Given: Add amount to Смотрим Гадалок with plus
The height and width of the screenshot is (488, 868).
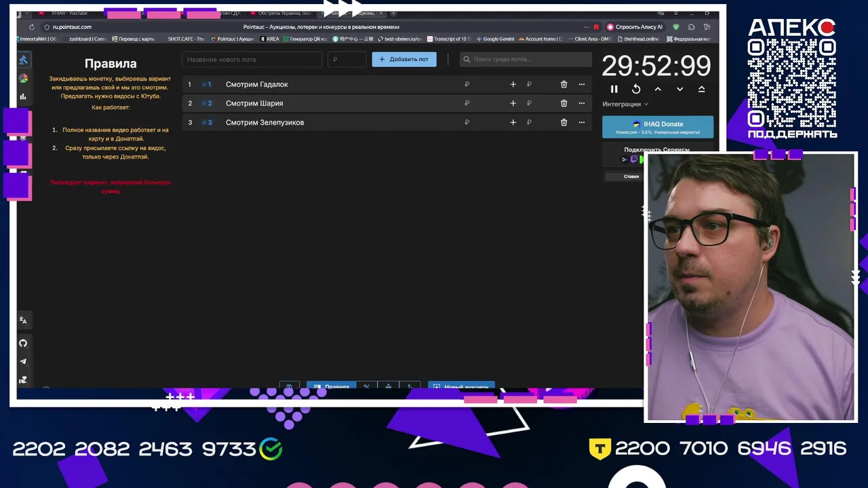Looking at the screenshot, I should coord(513,84).
